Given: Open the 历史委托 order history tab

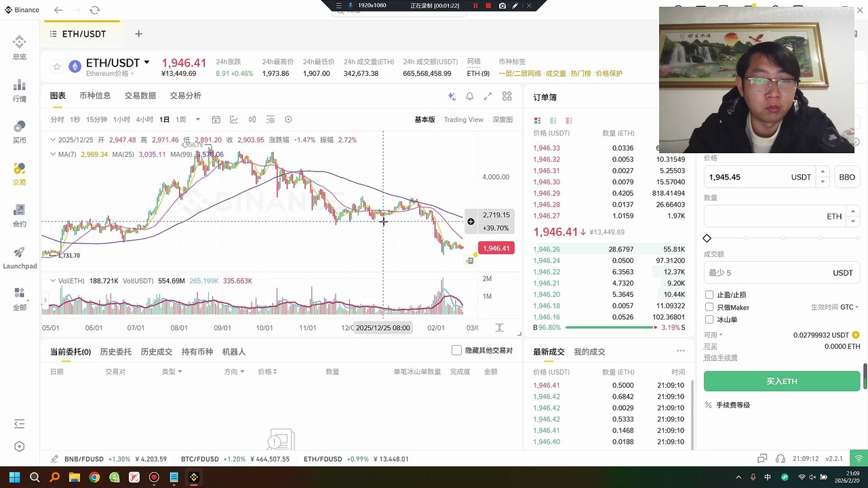Looking at the screenshot, I should click(116, 352).
